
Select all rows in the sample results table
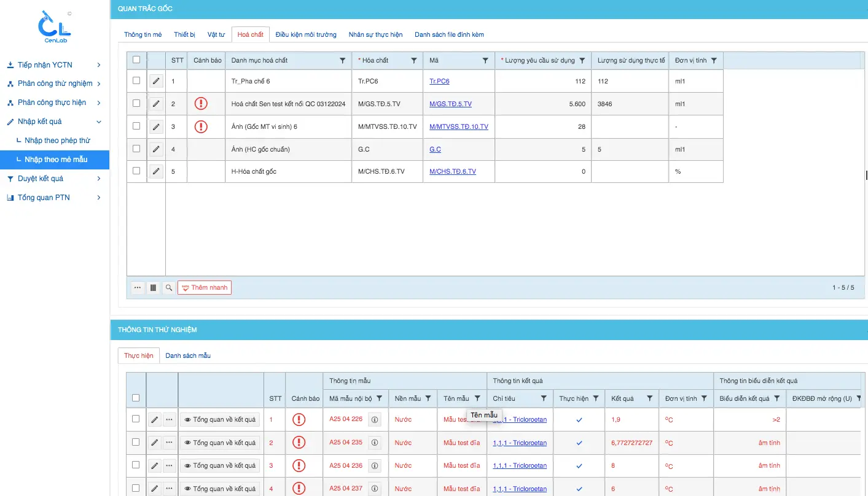[x=136, y=398]
